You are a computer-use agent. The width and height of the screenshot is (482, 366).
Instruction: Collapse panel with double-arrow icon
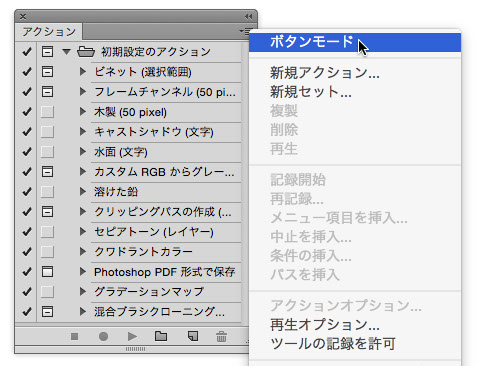(248, 16)
